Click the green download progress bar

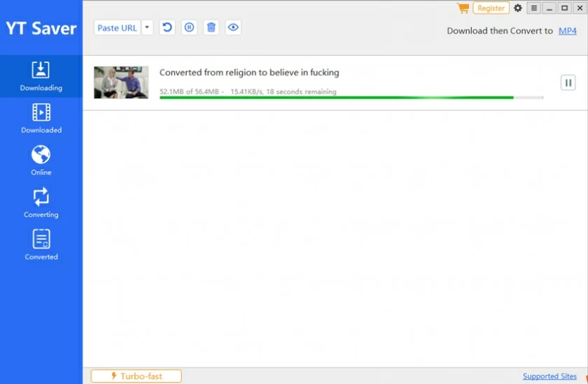[336, 98]
